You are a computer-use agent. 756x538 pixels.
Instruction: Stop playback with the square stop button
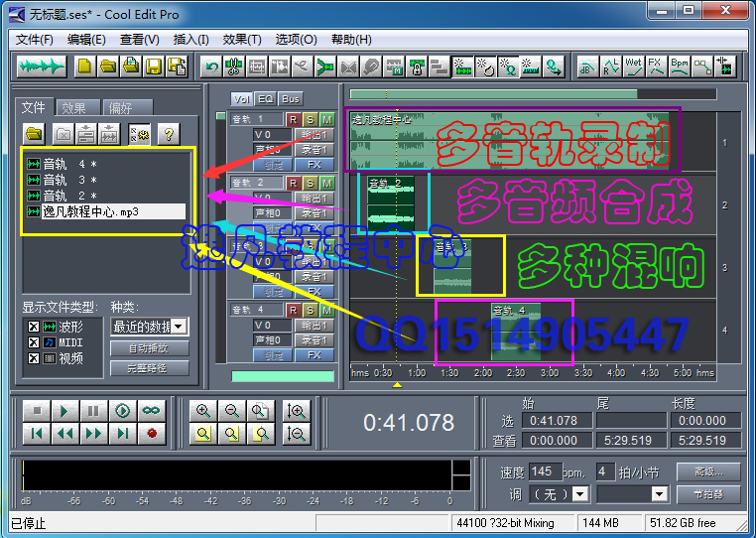(37, 411)
